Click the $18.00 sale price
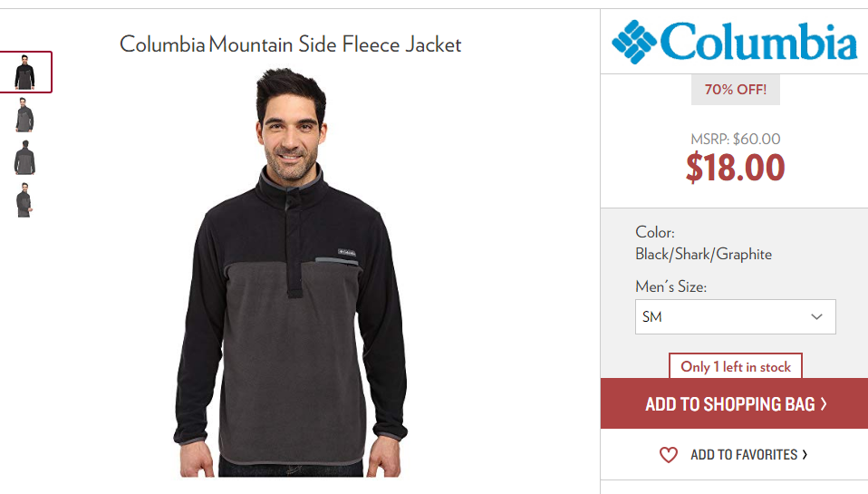This screenshot has width=868, height=494. click(735, 168)
